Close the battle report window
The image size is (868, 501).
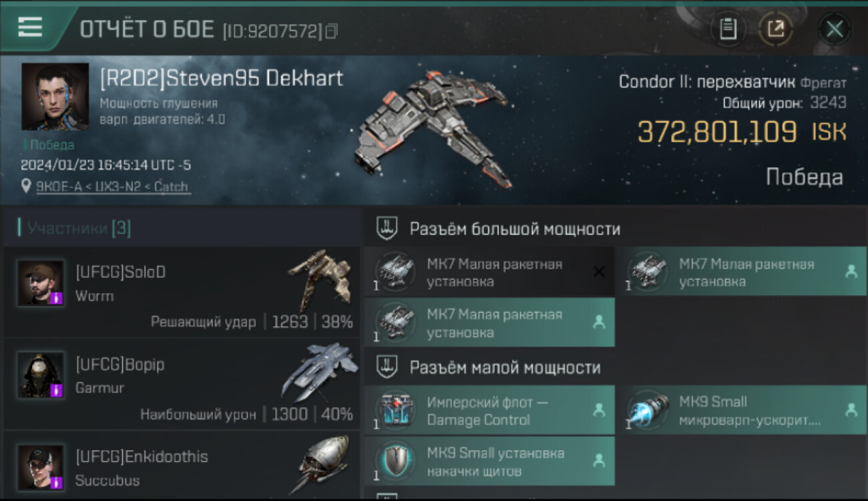click(835, 29)
